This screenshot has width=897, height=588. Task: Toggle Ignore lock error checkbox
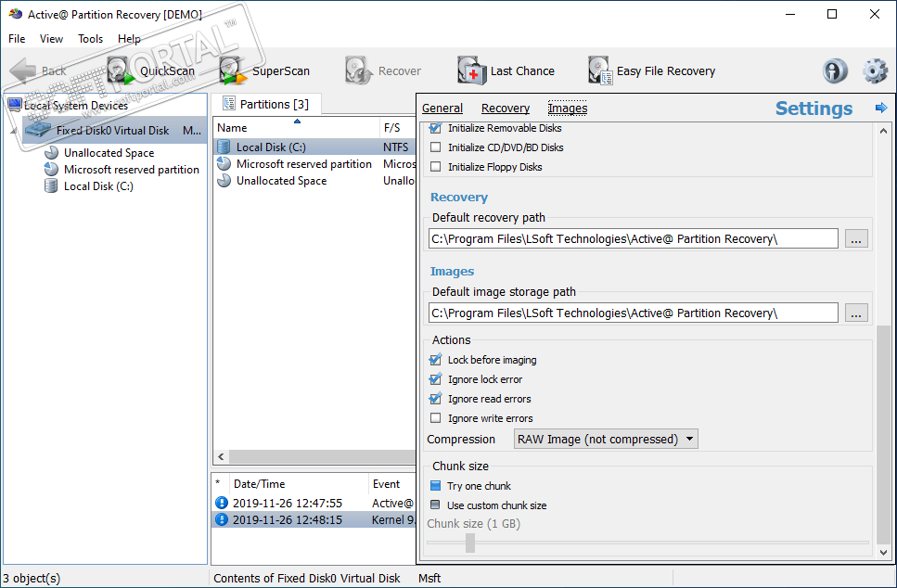click(435, 378)
